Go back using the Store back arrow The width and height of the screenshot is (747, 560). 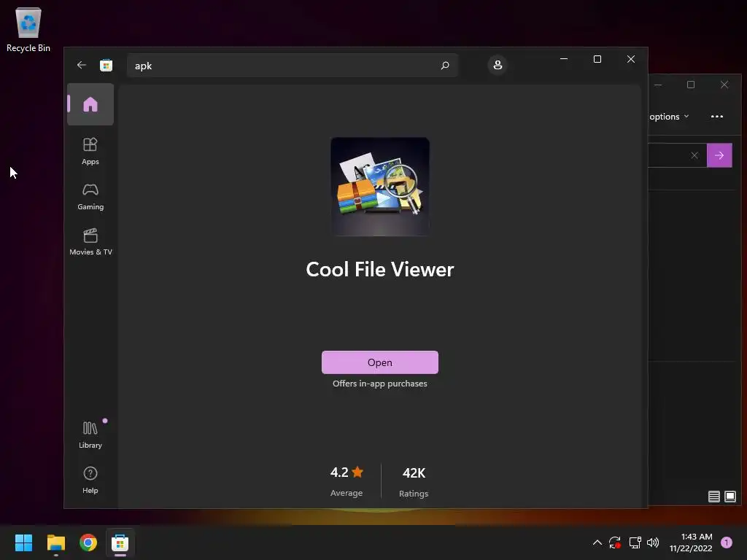82,65
